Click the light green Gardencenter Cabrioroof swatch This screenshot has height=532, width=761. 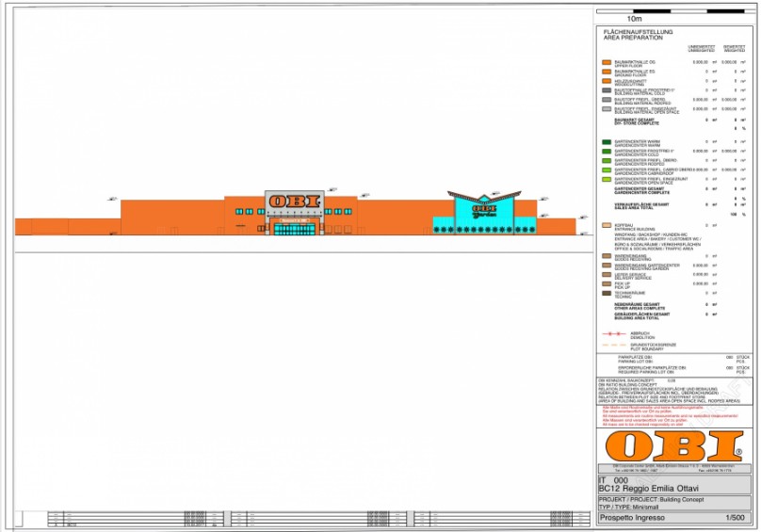pos(607,169)
